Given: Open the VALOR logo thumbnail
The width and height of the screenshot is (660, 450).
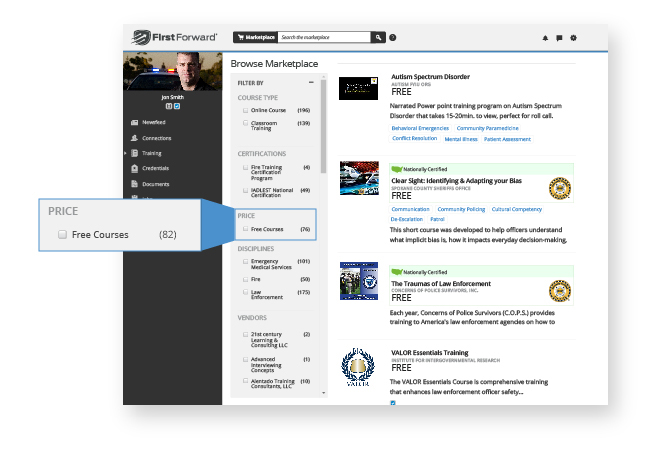Looking at the screenshot, I should tap(358, 367).
